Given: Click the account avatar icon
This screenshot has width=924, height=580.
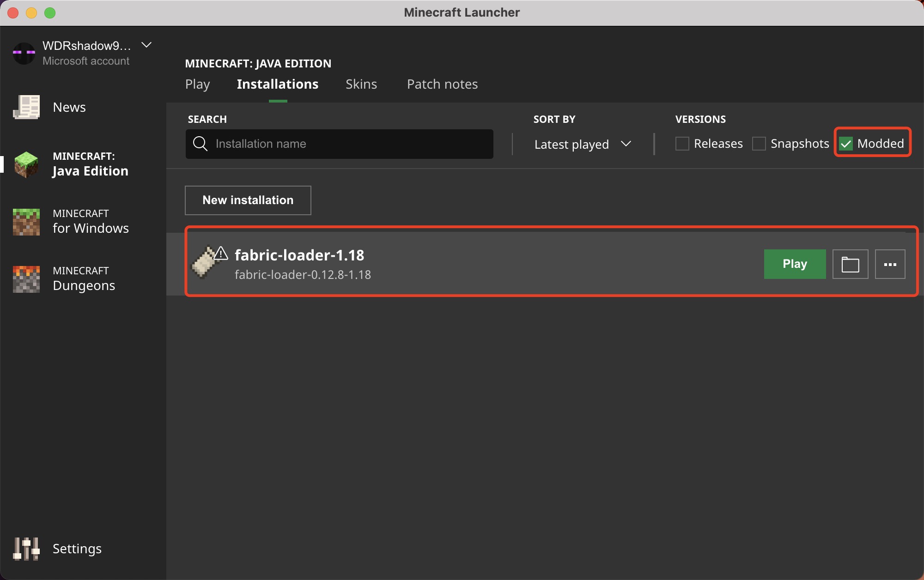Looking at the screenshot, I should pos(24,53).
